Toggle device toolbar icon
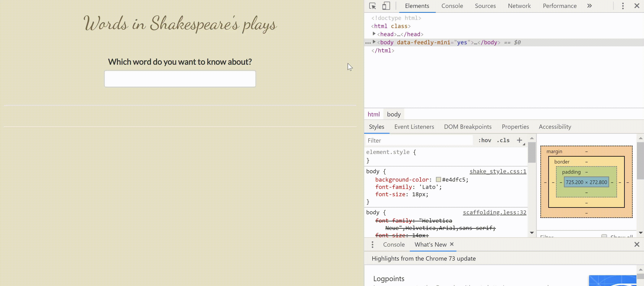 pyautogui.click(x=386, y=6)
